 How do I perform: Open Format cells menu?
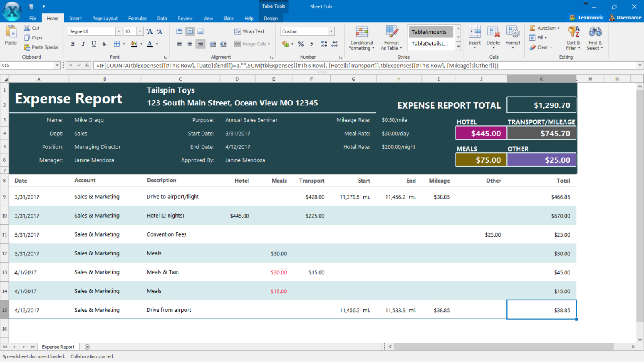[513, 37]
